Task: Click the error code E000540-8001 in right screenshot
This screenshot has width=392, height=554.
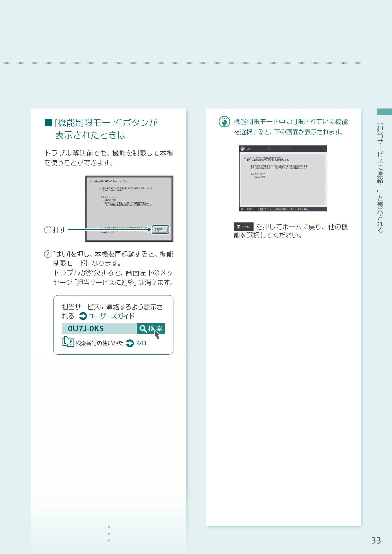Action: [x=259, y=177]
